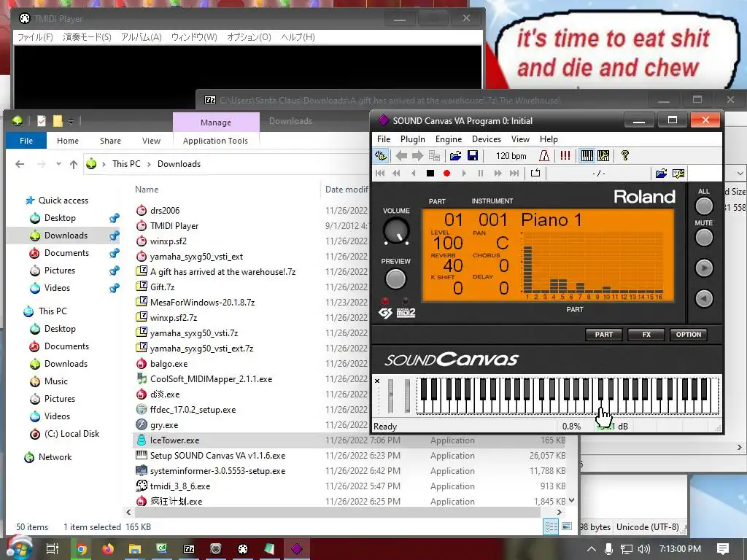Expand chevron before This PC in address bar
This screenshot has height=560, width=747.
104,164
